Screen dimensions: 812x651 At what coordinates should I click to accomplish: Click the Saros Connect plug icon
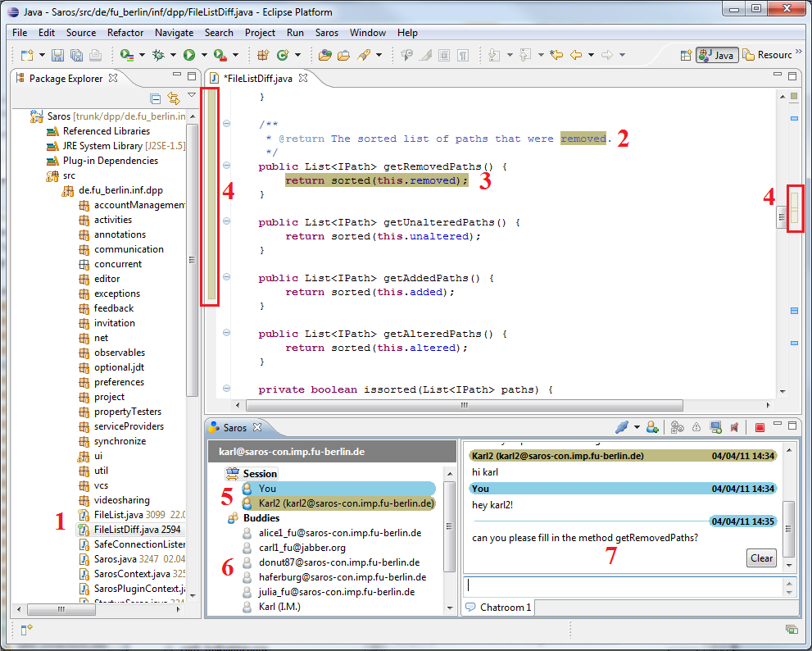622,427
